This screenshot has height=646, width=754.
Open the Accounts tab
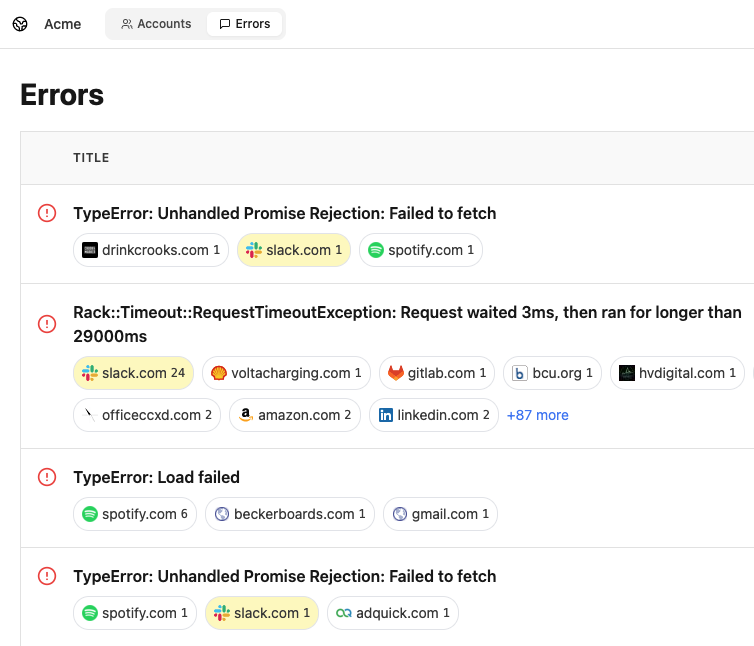[156, 24]
